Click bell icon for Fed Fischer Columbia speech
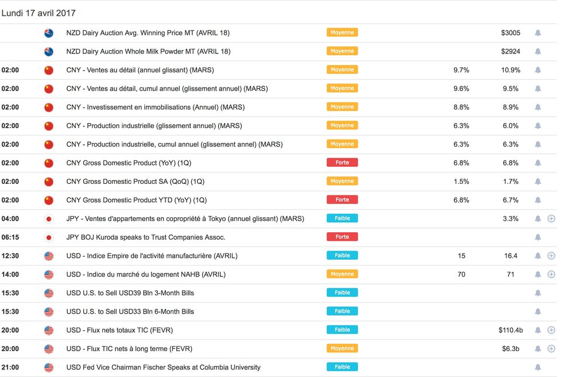 coord(537,367)
